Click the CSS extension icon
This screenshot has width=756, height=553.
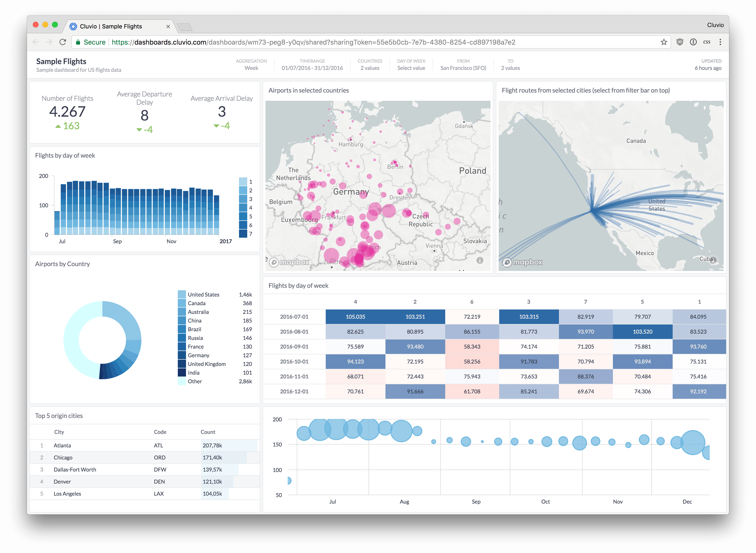[x=707, y=42]
